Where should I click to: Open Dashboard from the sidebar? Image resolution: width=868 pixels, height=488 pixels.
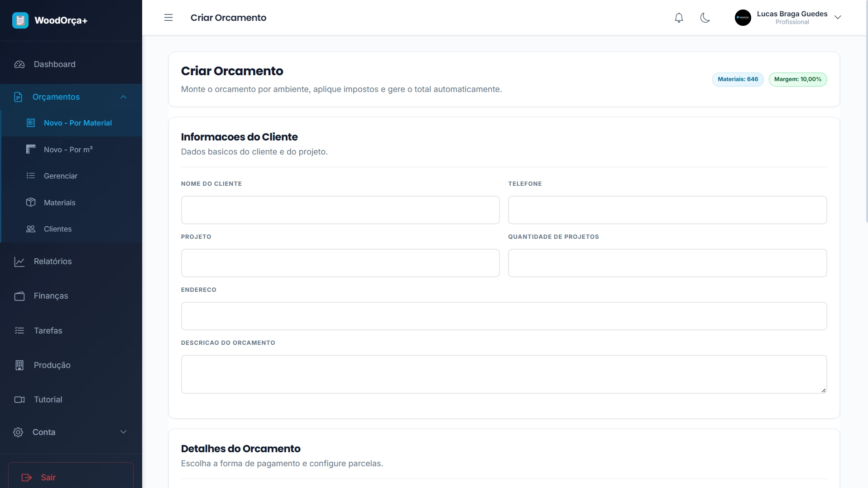(x=54, y=64)
